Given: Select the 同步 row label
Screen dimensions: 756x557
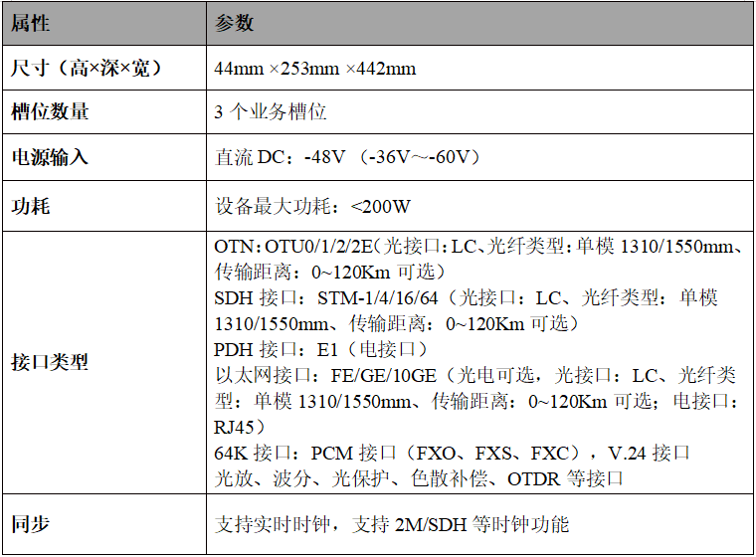Looking at the screenshot, I should pos(31,524).
